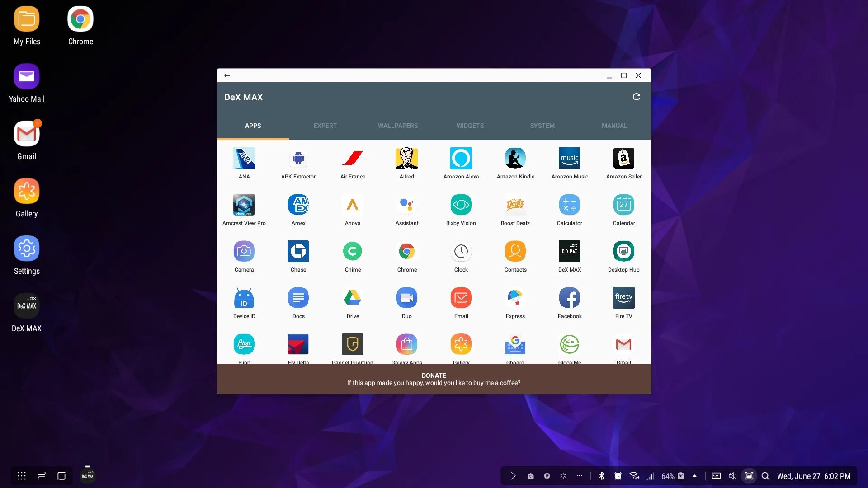Go to the SYSTEM tab
The width and height of the screenshot is (868, 488).
click(x=542, y=126)
